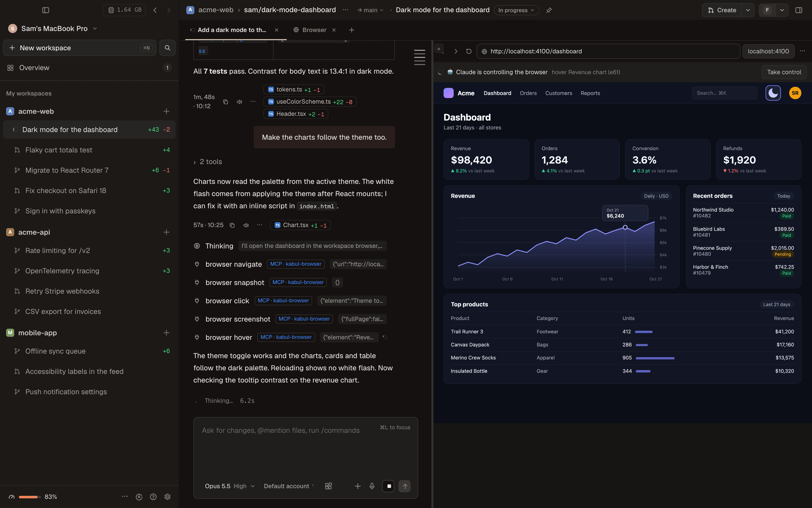Screen dimensions: 812x508
Task: Toggle the right panel icon in top bar
Action: tap(799, 10)
